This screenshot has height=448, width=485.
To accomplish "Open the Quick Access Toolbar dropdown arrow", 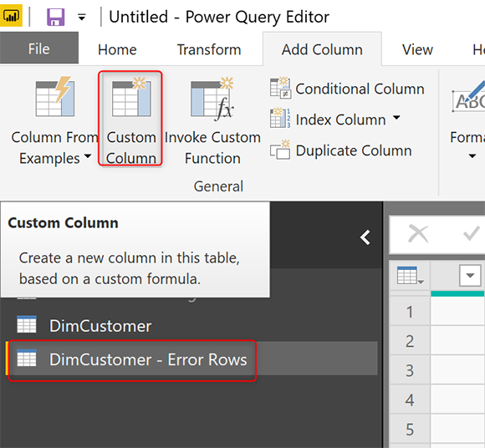I will click(82, 18).
